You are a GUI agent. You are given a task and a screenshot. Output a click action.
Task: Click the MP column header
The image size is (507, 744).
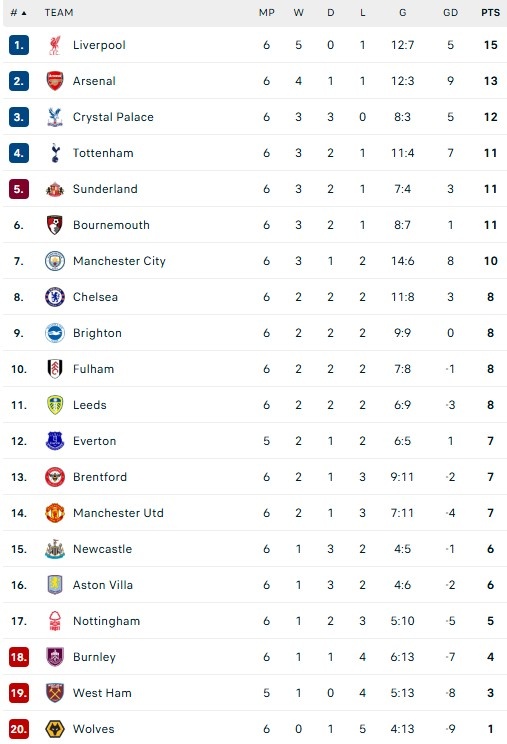pyautogui.click(x=267, y=13)
